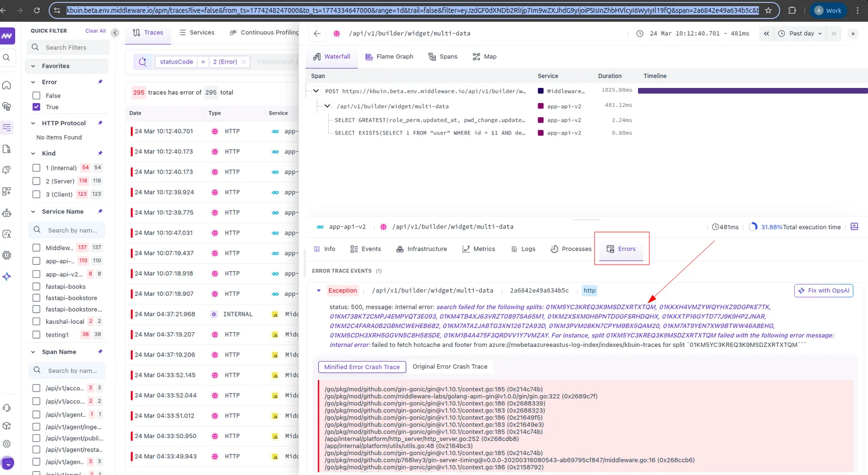Open trace row 24 Mar 10:10:47.031
868x475 pixels.
[213, 233]
